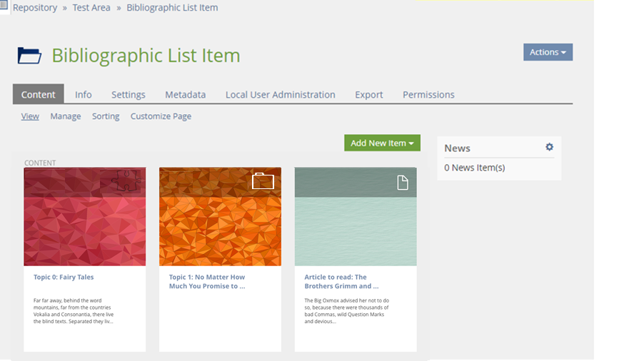Click the small icon at top-left corner
The image size is (644, 361).
click(x=4, y=5)
